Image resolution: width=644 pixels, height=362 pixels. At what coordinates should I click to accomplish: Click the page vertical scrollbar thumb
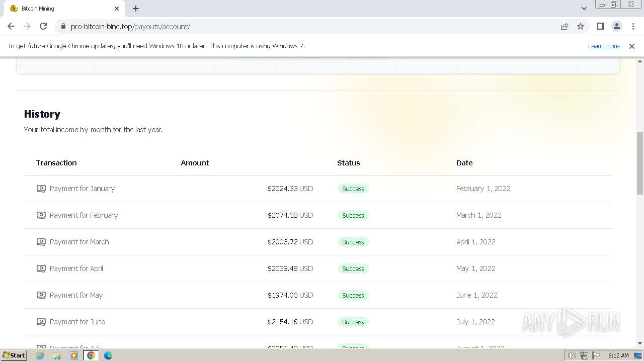point(640,163)
